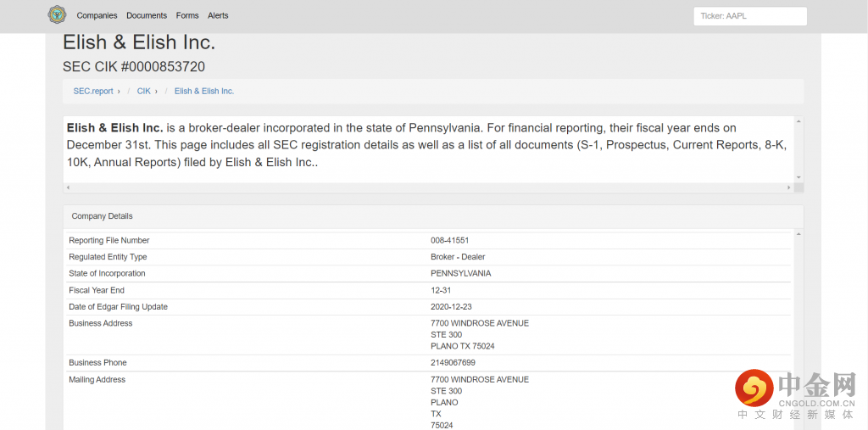The width and height of the screenshot is (868, 430).
Task: Open the CIK breadcrumb link
Action: click(144, 91)
